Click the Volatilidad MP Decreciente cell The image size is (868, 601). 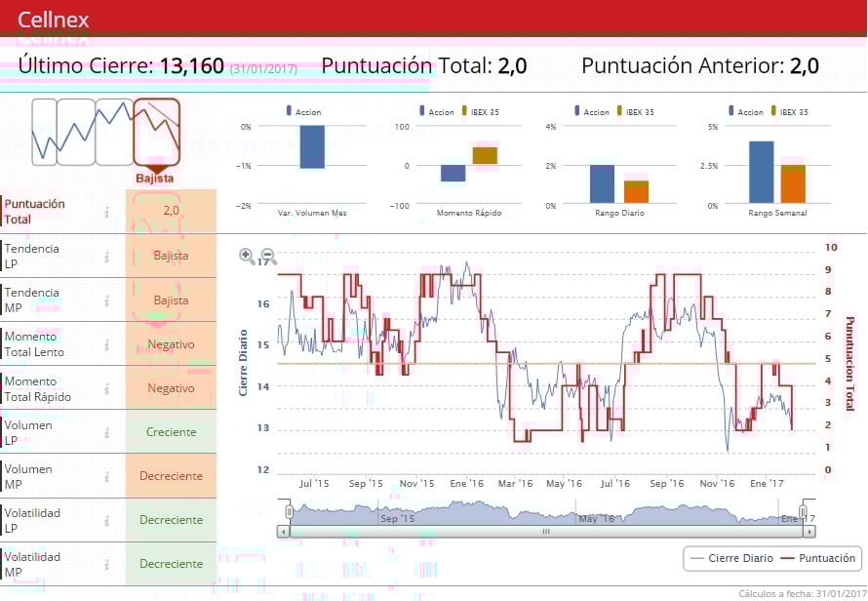(x=171, y=564)
